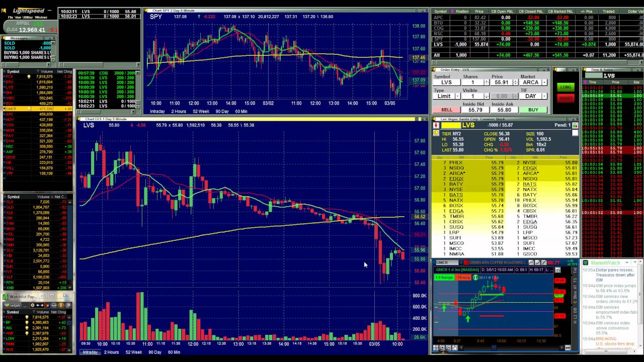Click the green LONG button
Image resolution: width=644 pixels, height=362 pixels.
(566, 87)
